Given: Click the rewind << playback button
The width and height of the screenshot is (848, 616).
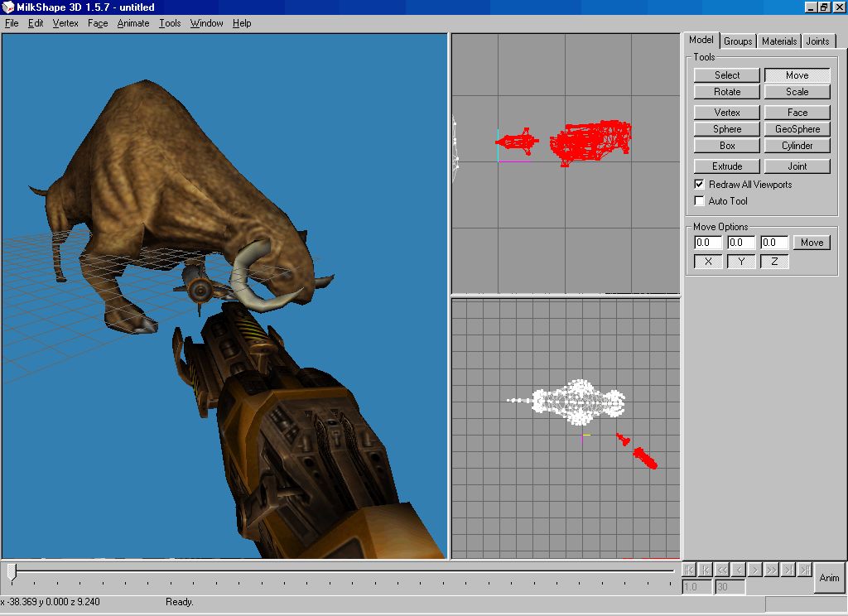Looking at the screenshot, I should pos(722,570).
